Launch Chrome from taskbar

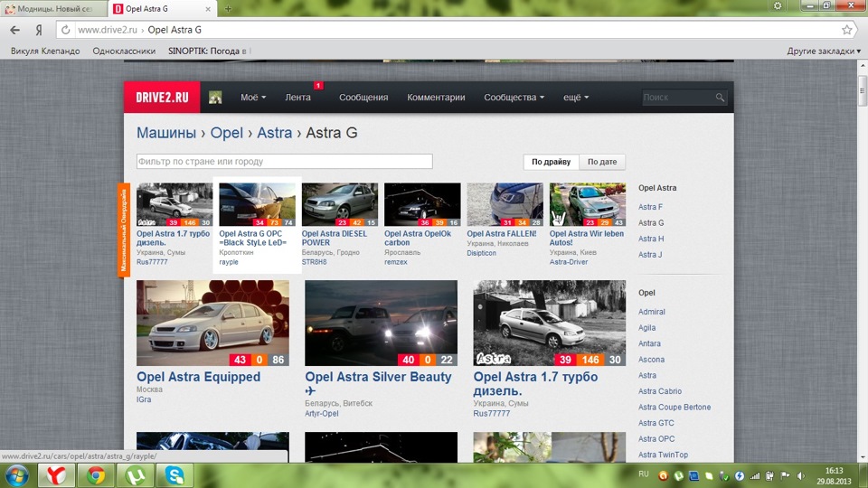(x=96, y=476)
